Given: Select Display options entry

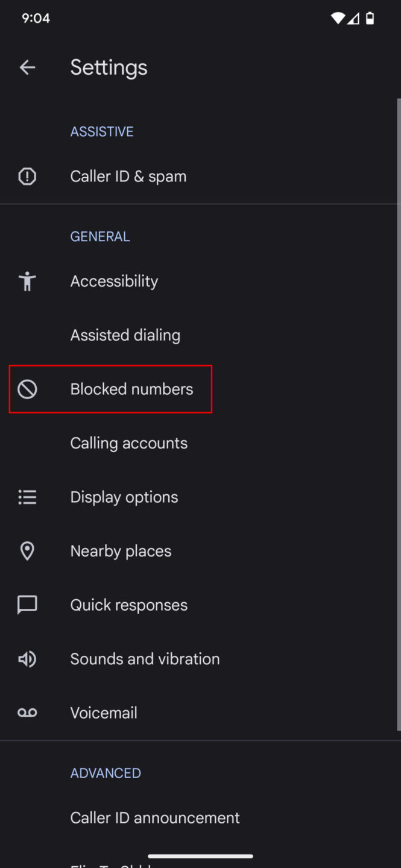Looking at the screenshot, I should [x=124, y=497].
